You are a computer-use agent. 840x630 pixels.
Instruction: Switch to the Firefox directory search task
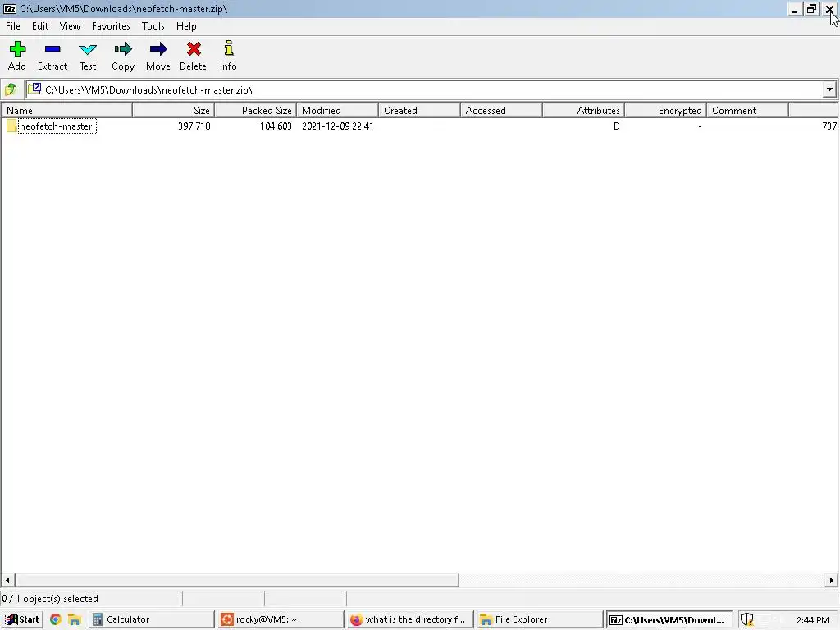tap(410, 619)
